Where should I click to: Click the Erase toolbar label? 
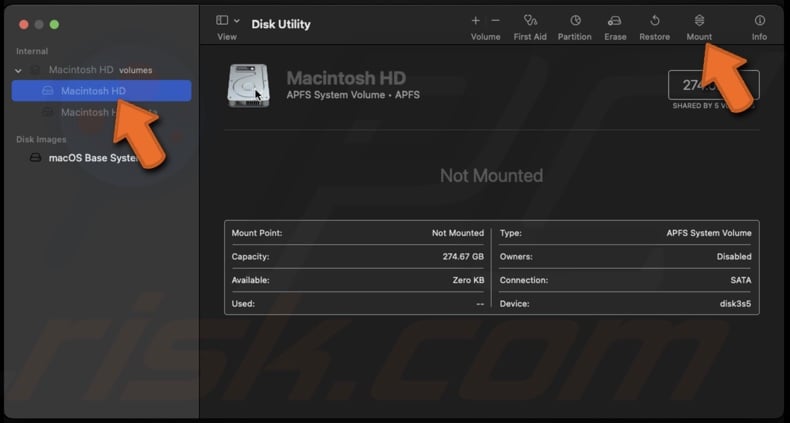pyautogui.click(x=615, y=37)
